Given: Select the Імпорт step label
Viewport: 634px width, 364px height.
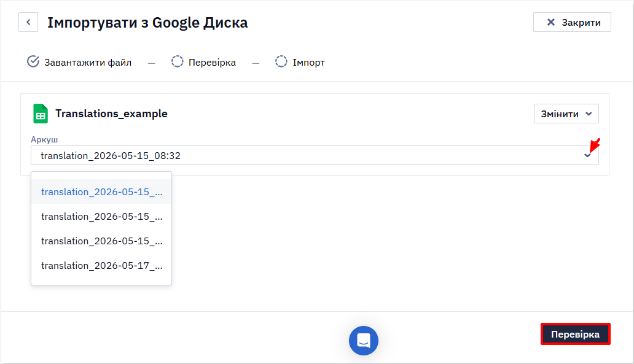Looking at the screenshot, I should pyautogui.click(x=308, y=63).
